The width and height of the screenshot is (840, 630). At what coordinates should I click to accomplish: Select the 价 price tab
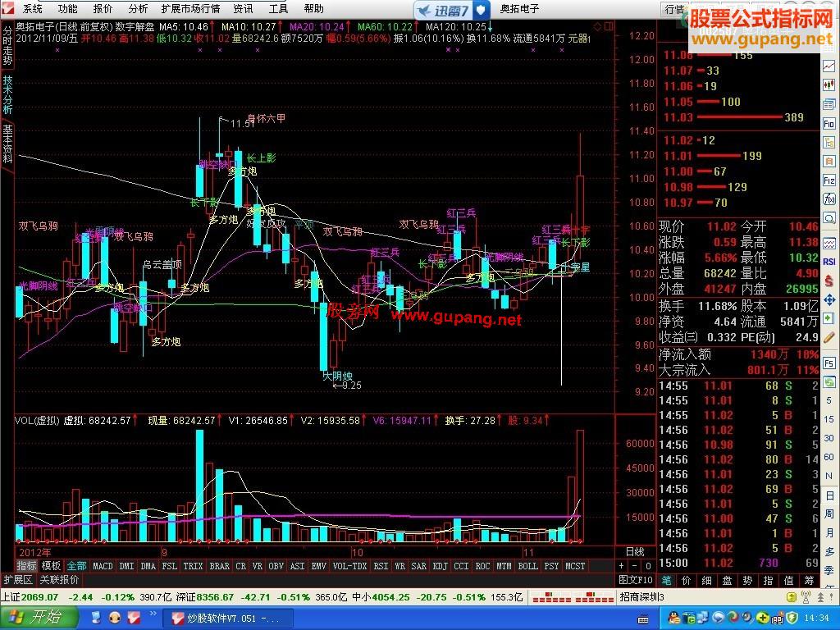pos(686,580)
